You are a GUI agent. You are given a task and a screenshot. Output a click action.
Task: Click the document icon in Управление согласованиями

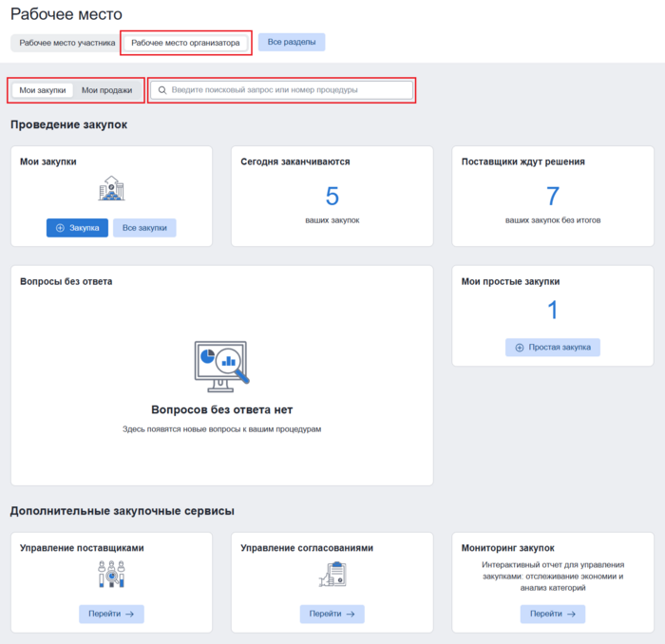(332, 574)
